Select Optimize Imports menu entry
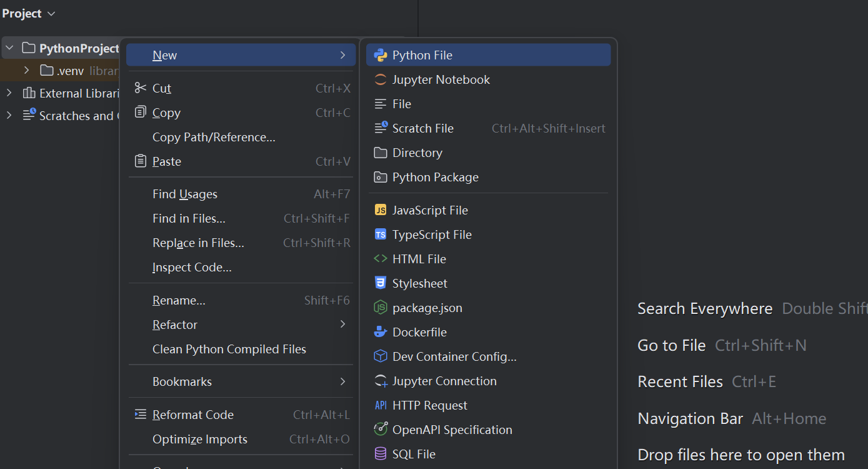 tap(241, 439)
